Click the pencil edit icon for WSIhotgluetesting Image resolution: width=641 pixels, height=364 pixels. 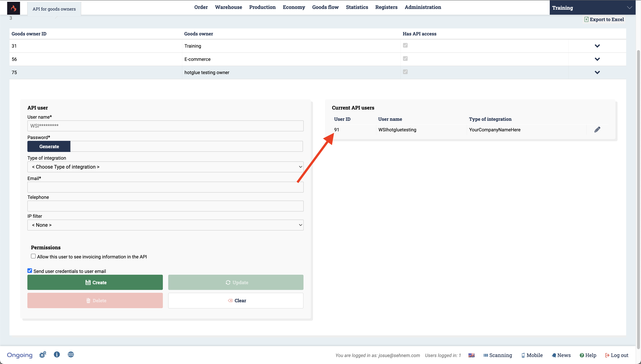tap(597, 130)
